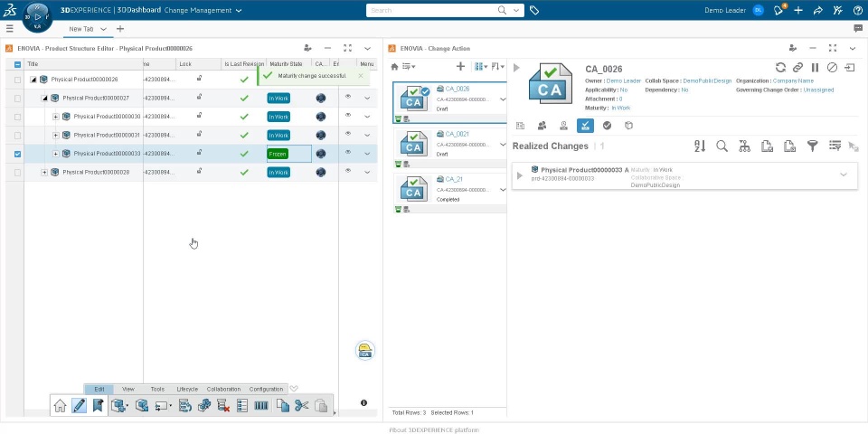
Task: Uncheck the box for Physical Product00000033
Action: pos(17,154)
